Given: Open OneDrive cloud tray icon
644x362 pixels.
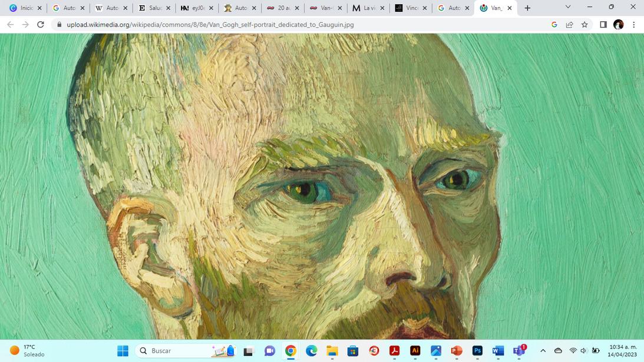Looking at the screenshot, I should tap(558, 351).
